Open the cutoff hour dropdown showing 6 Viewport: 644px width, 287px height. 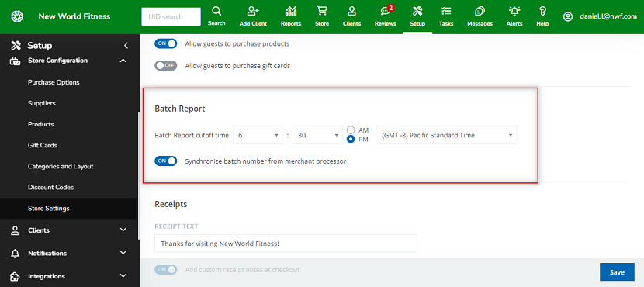coord(258,135)
